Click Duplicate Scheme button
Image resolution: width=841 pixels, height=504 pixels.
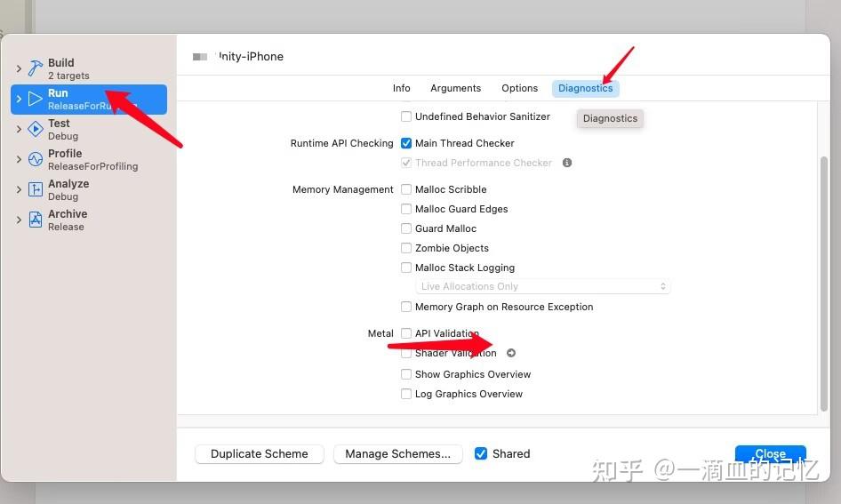click(260, 453)
